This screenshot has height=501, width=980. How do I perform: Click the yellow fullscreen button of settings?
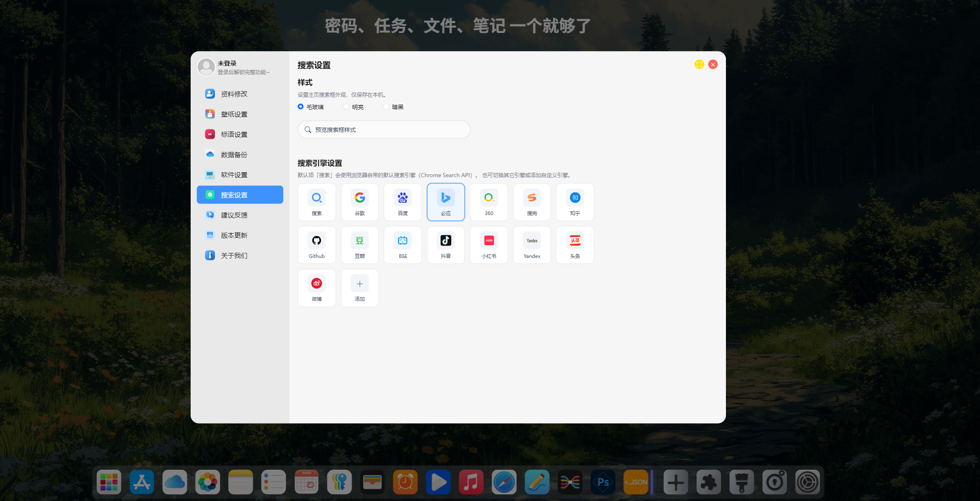tap(699, 64)
